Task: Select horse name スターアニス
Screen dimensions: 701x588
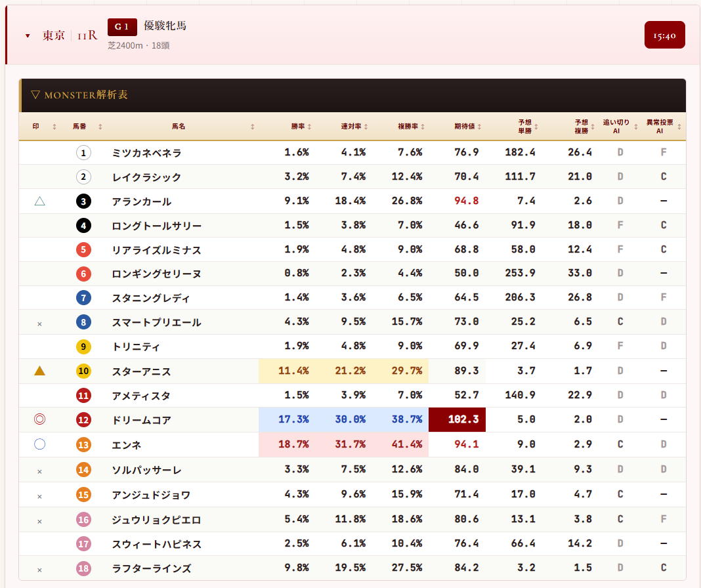Action: point(142,371)
